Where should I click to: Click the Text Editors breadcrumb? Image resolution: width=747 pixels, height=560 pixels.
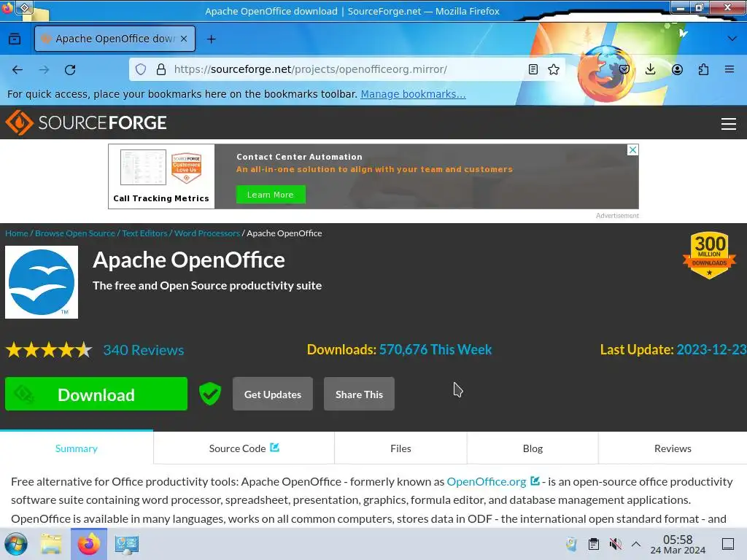coord(145,233)
